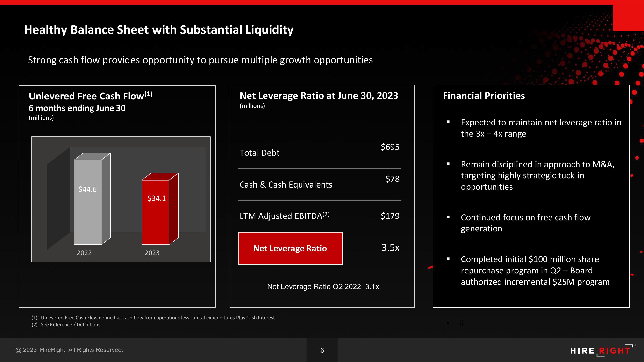Screen dimensions: 644x362
Task: Click bullet about $100 million share repurchase
Action: (535, 271)
